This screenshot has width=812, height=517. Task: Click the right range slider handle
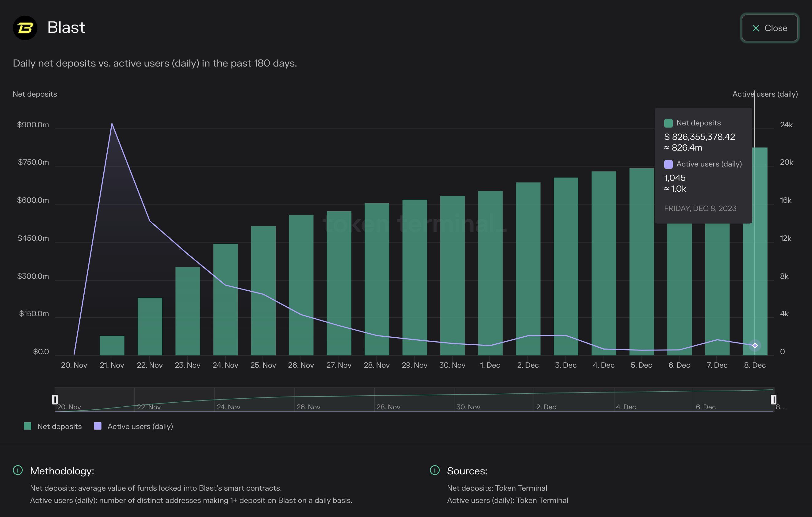pos(774,399)
